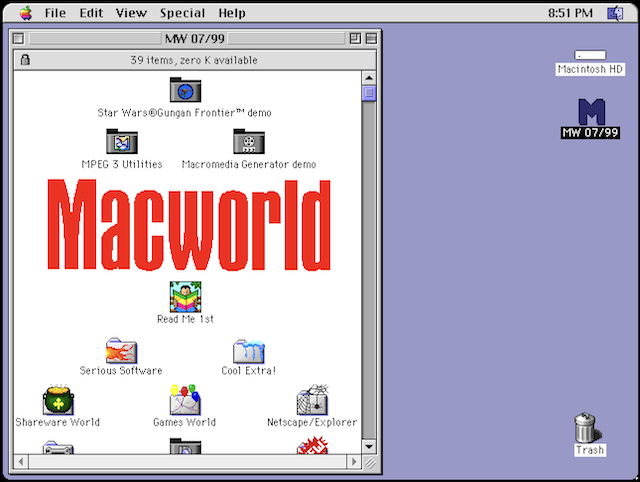Click the Read Me 1st label
Viewport: 640px width, 482px height.
tap(185, 319)
